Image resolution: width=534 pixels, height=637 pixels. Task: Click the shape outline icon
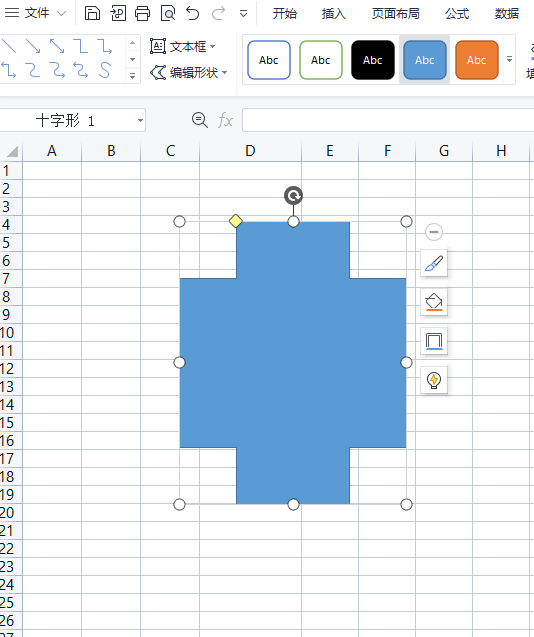point(434,341)
